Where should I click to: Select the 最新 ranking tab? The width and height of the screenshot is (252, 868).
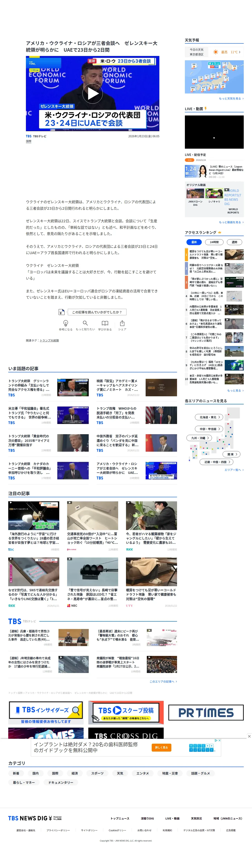click(194, 242)
